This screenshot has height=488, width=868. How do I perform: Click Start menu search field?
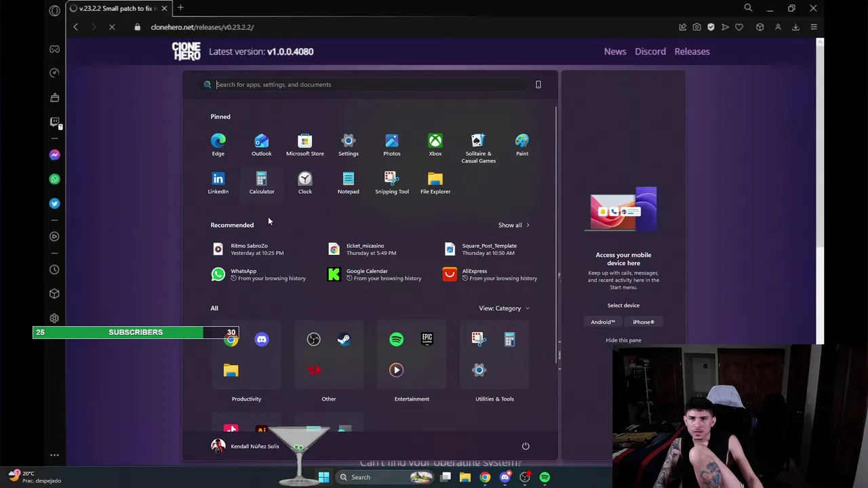coord(364,85)
